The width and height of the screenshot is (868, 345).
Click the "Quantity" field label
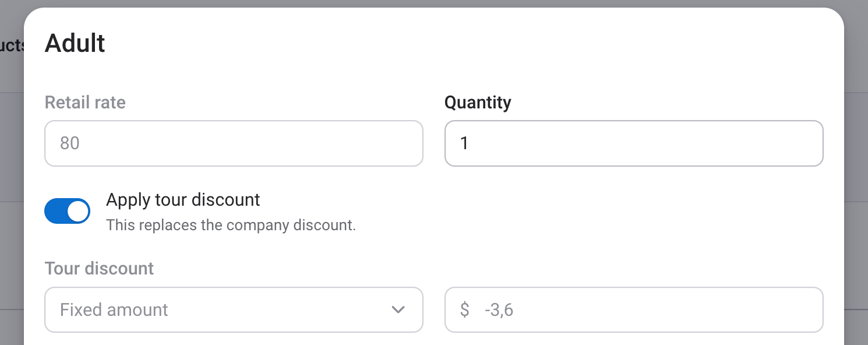[478, 103]
